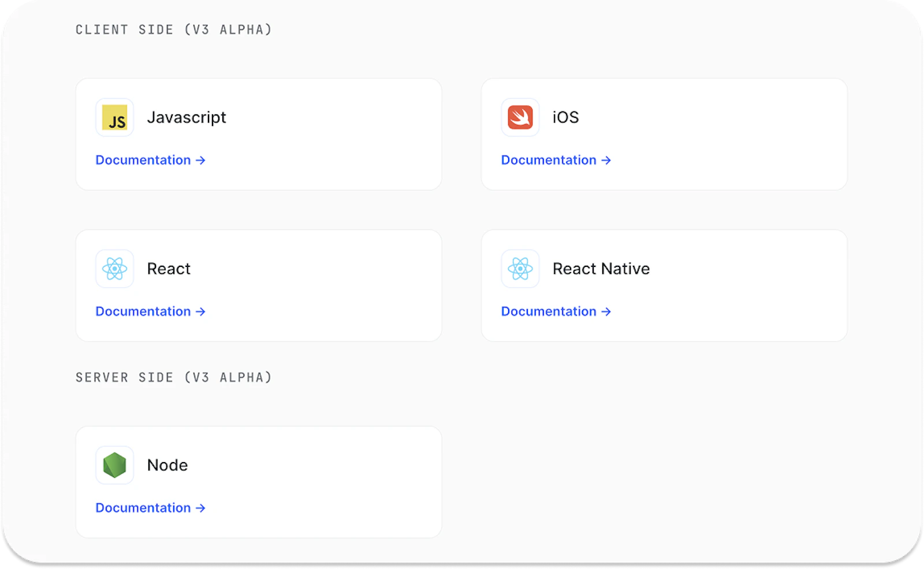The height and width of the screenshot is (569, 924).
Task: Select the Javascript card title
Action: click(x=186, y=117)
